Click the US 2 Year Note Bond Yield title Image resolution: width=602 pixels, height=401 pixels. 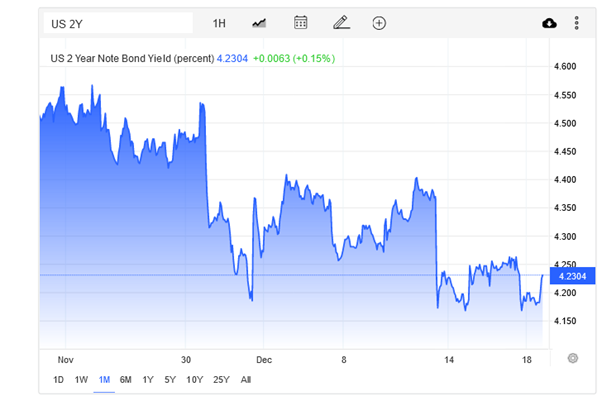pos(133,59)
